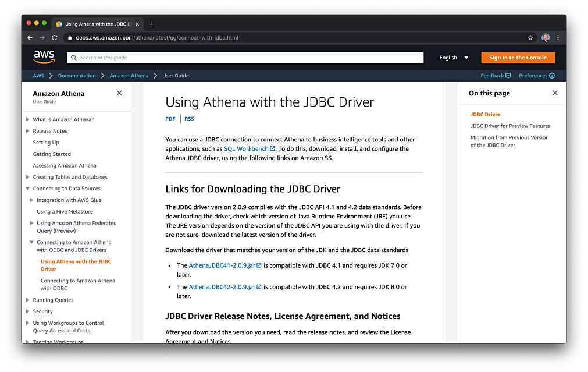
Task: Expand the Security section in the sidebar
Action: 26,311
